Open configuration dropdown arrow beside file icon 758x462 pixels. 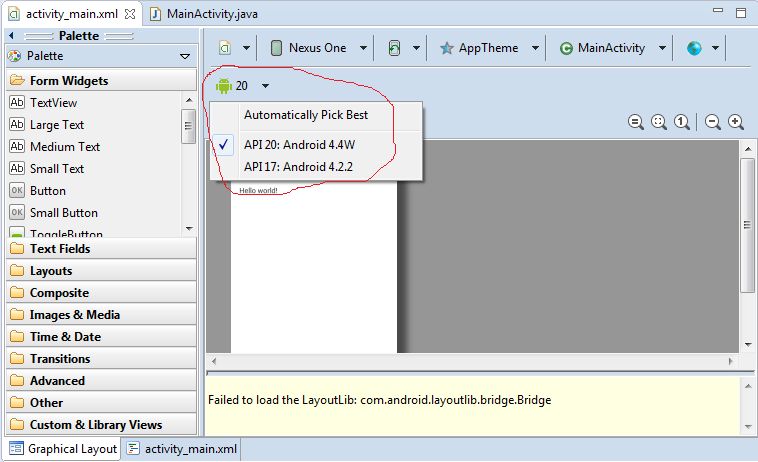pos(246,48)
